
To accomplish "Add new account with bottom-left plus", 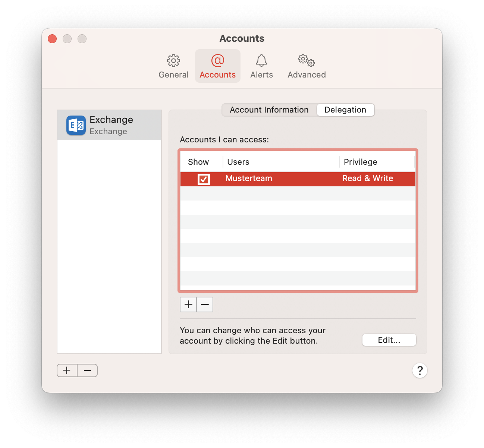I will (x=67, y=370).
